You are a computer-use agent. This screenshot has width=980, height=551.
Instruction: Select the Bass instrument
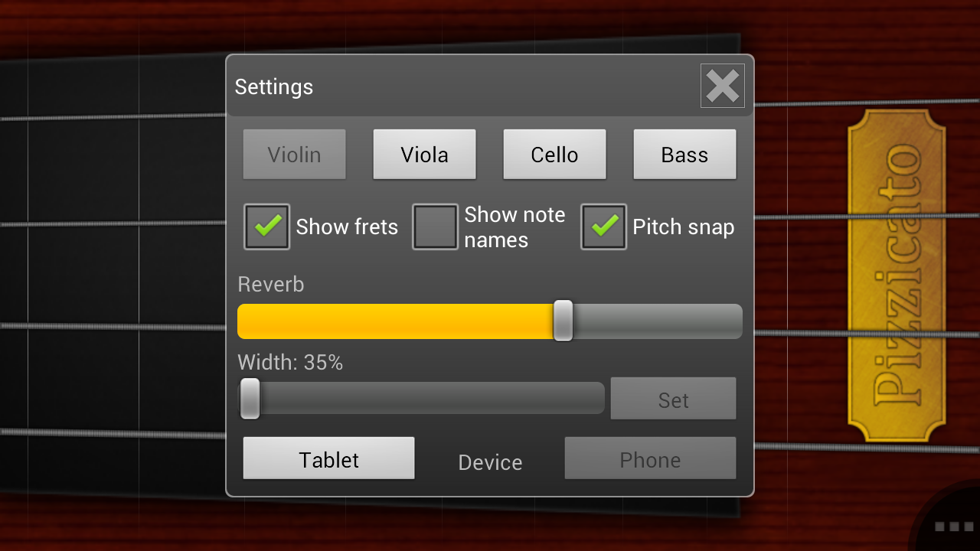684,154
